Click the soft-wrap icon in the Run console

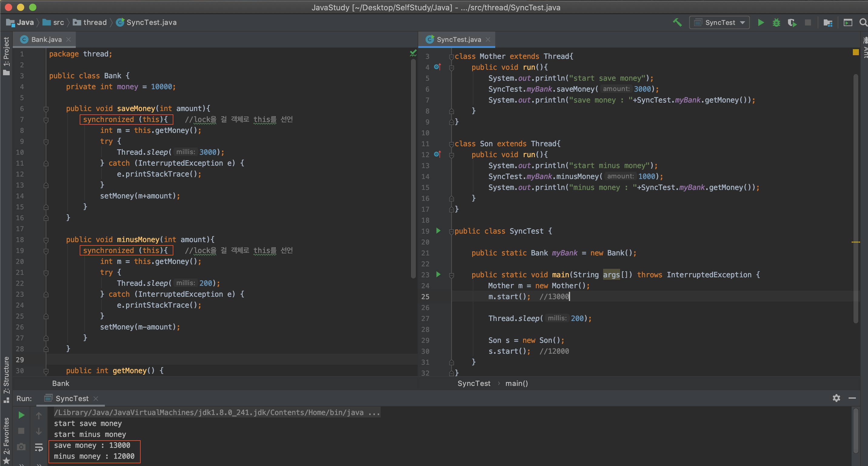click(39, 447)
